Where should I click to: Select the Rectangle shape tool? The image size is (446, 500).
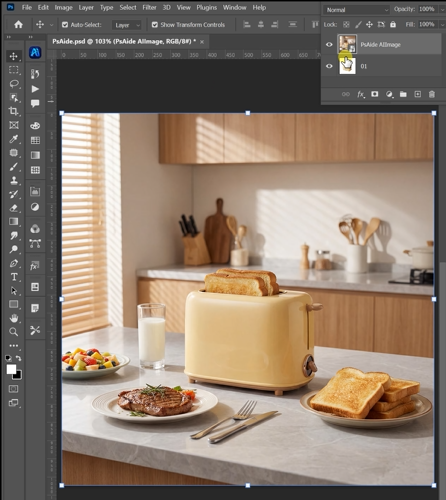[14, 304]
